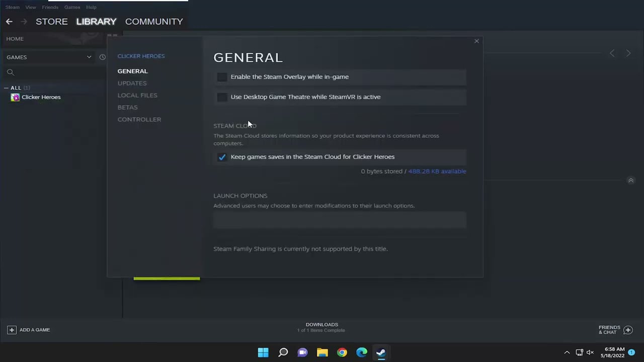Click the friends chat plus icon
644x362 pixels.
pyautogui.click(x=628, y=330)
